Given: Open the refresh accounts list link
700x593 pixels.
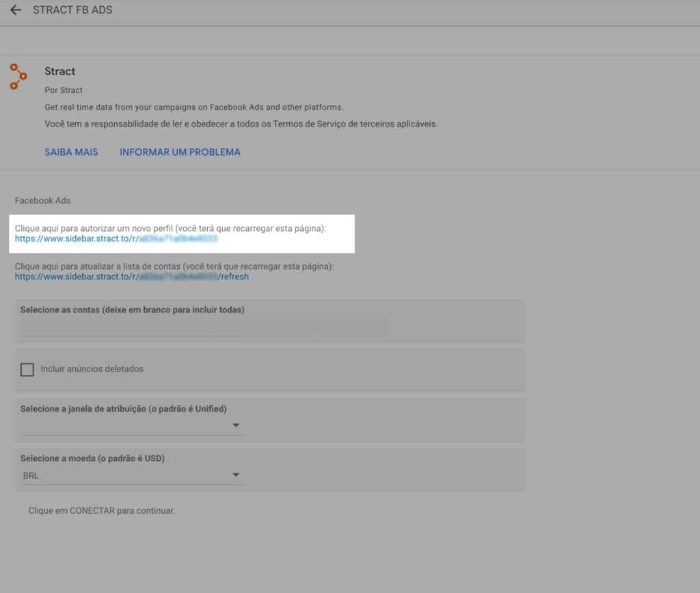Looking at the screenshot, I should pos(131,277).
